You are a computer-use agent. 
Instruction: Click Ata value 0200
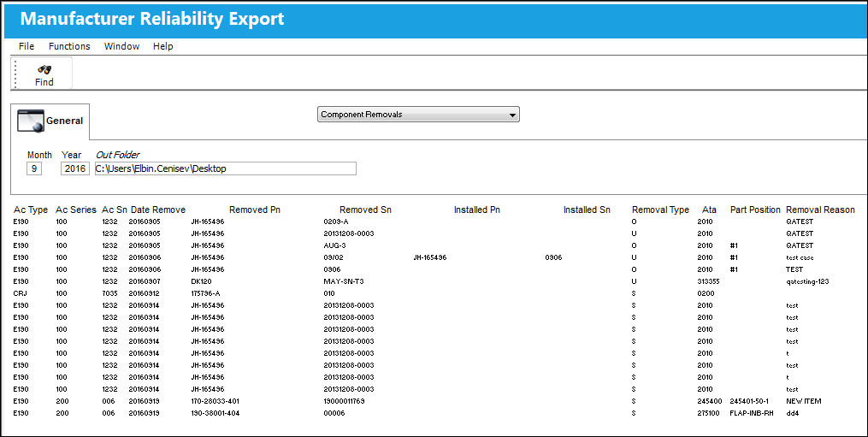click(x=706, y=293)
